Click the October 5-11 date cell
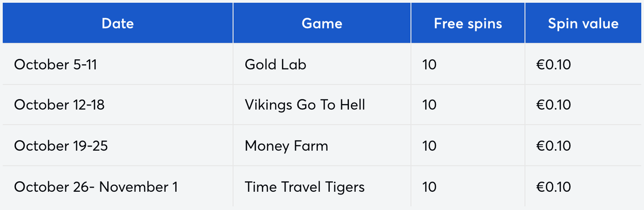 (56, 64)
